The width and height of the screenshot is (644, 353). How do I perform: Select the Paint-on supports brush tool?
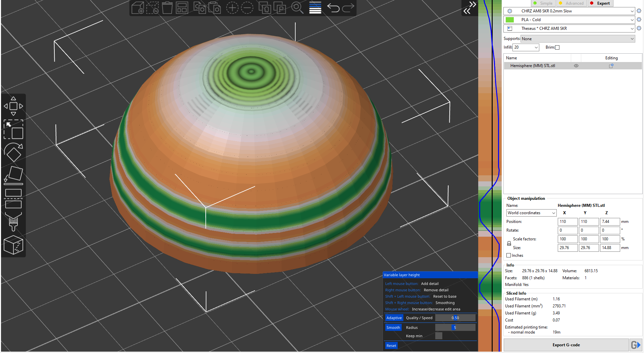tap(13, 222)
